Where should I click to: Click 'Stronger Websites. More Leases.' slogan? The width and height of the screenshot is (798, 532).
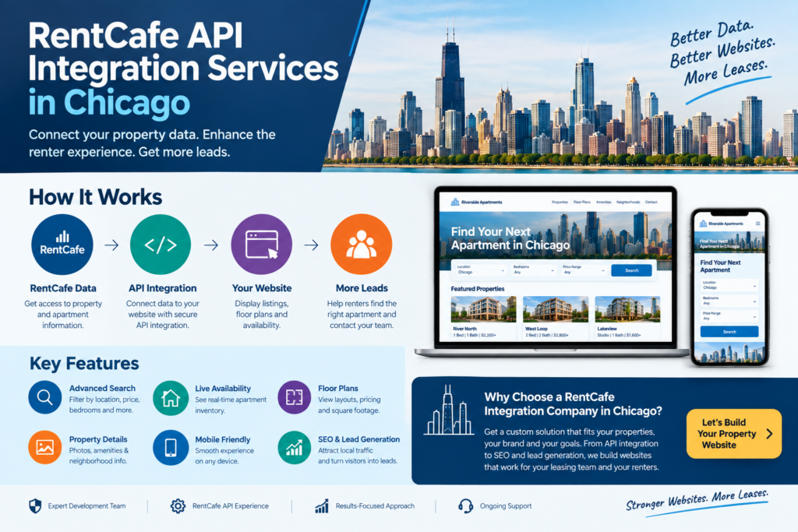pyautogui.click(x=697, y=499)
